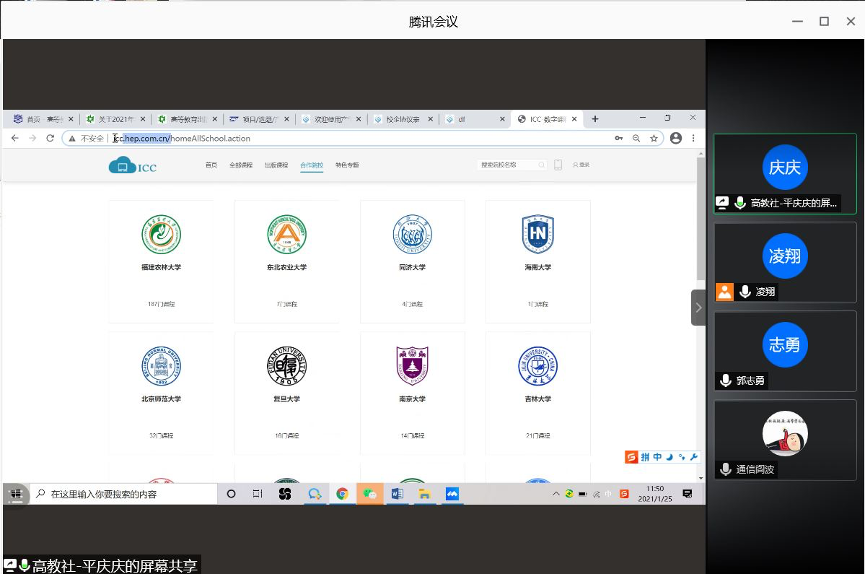The image size is (866, 575).
Task: Switch to the 合作院校 navigation tab
Action: coord(311,165)
